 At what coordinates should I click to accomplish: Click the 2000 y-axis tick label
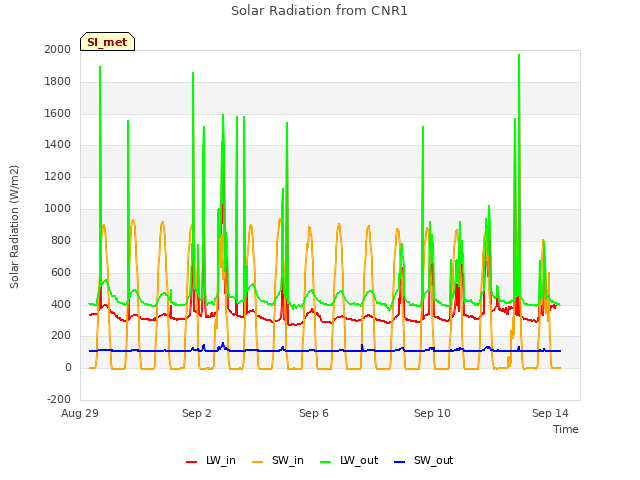coord(58,49)
